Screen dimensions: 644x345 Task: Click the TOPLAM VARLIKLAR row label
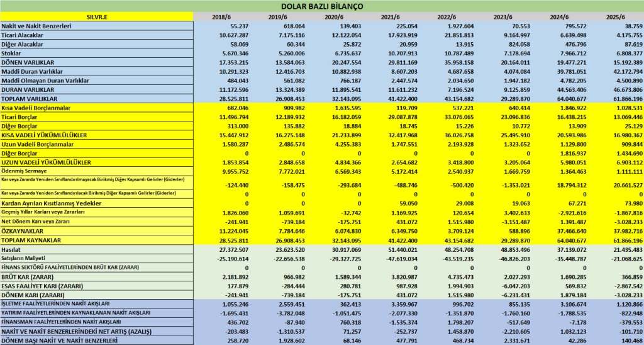tap(29, 99)
